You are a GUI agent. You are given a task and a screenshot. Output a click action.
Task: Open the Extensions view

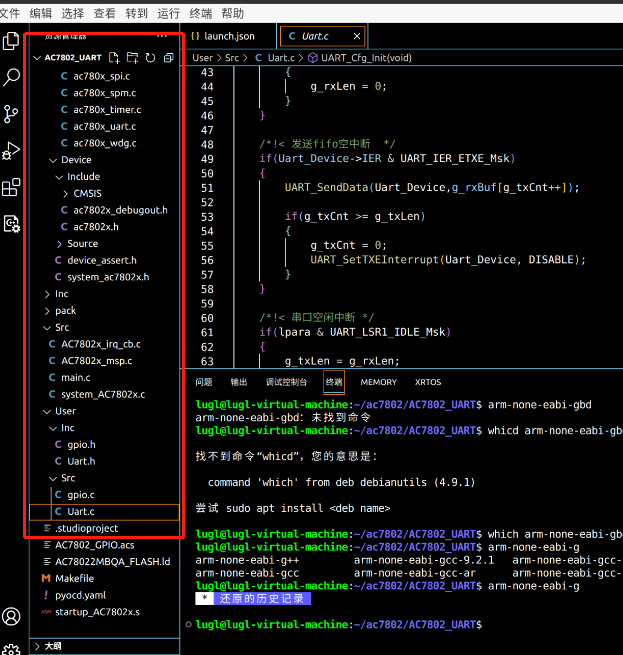click(12, 187)
